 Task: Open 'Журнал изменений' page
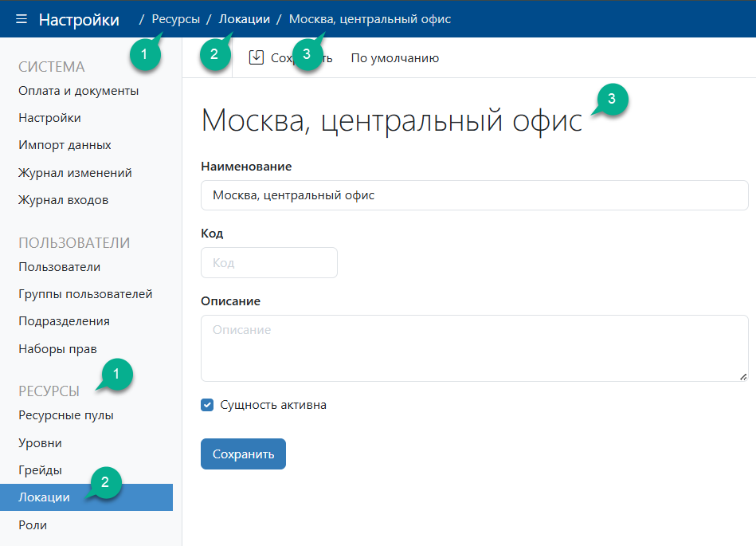pos(75,173)
